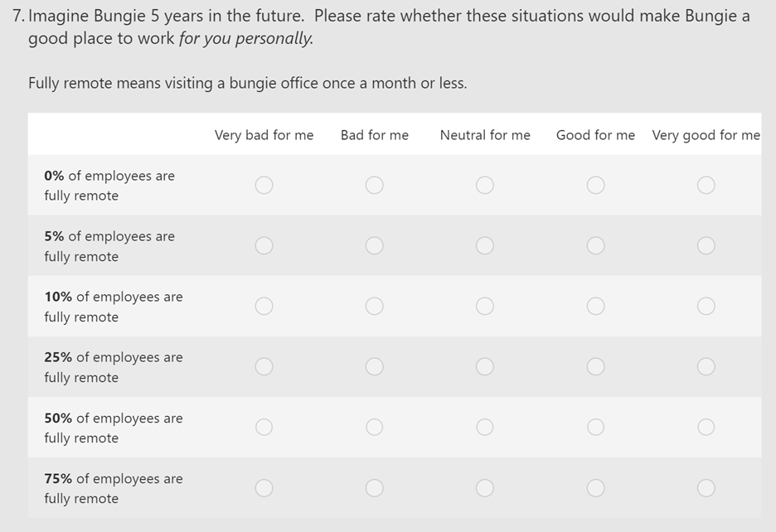Select 'Neutral for me' for 0% remote
Viewport: 776px width, 532px height.
point(484,185)
